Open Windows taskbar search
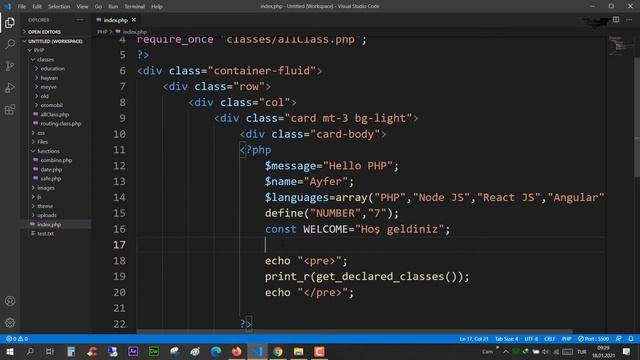Image resolution: width=640 pixels, height=360 pixels. pyautogui.click(x=30, y=351)
